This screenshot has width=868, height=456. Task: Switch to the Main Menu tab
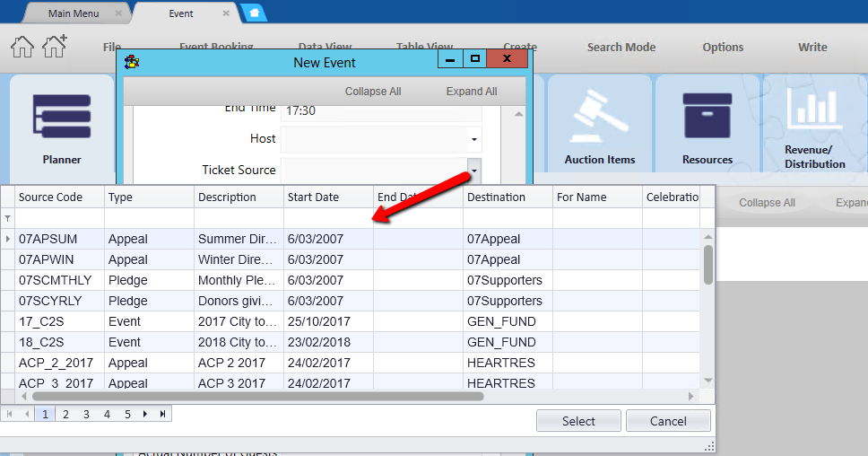74,13
